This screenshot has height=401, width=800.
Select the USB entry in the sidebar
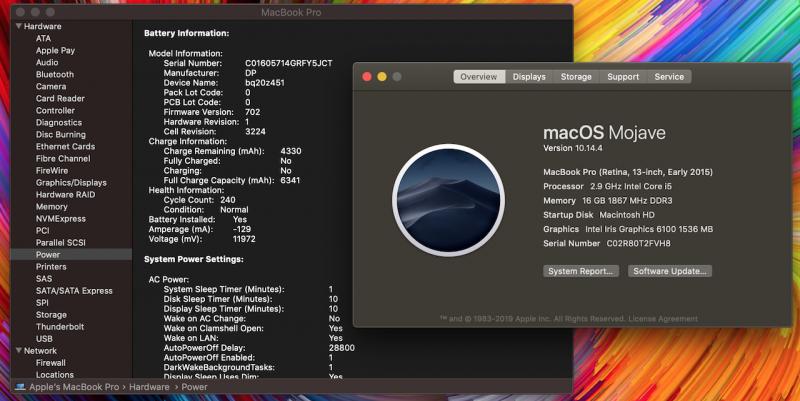pyautogui.click(x=44, y=339)
